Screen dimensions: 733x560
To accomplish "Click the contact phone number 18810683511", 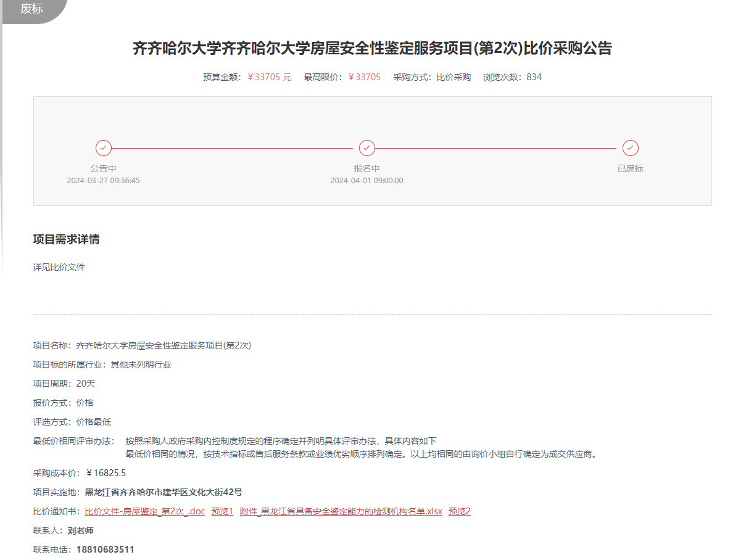I will 105,550.
